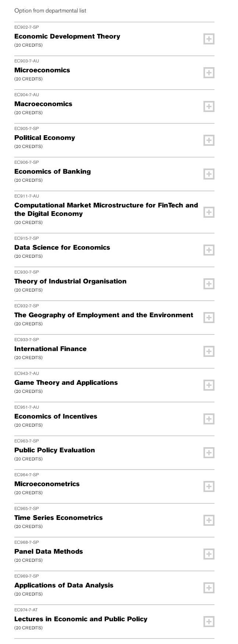Click plus icon for Computational Market Microstructure
This screenshot has height=644, width=238.
pos(209,212)
